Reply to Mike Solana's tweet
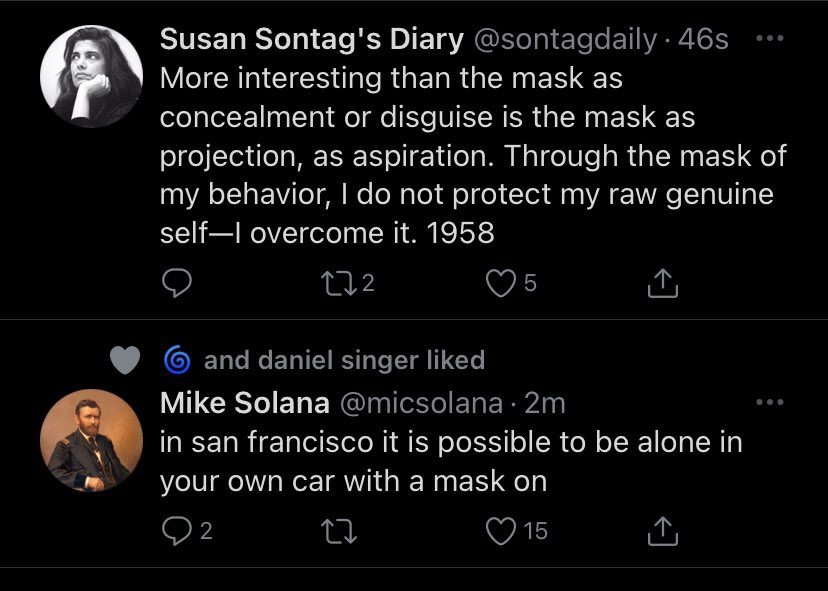828x591 pixels. tap(176, 531)
